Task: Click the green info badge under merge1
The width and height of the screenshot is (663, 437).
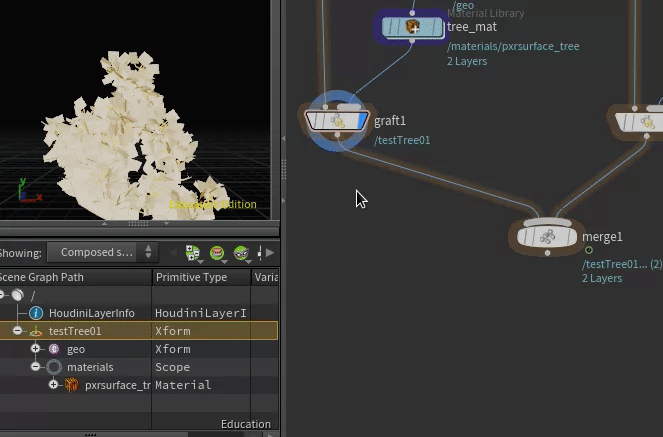Action: pos(588,251)
